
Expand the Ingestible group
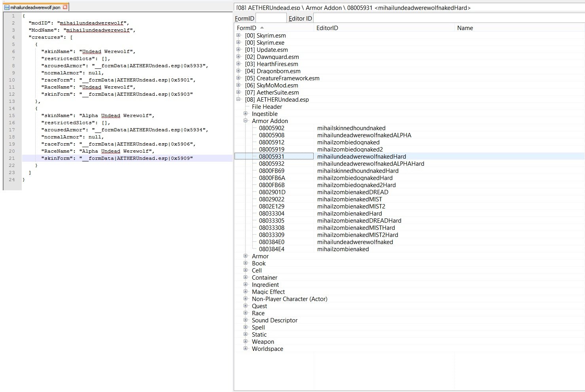point(246,114)
